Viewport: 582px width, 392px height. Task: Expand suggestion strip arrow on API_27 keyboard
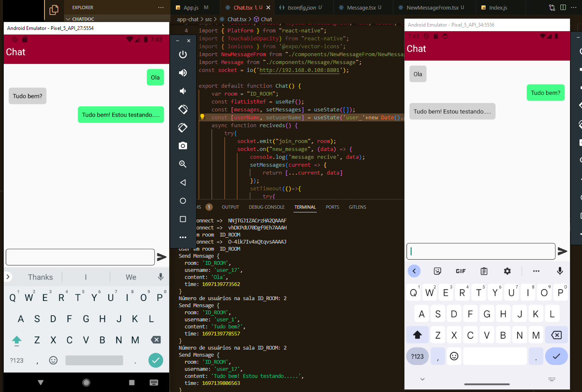click(x=8, y=277)
